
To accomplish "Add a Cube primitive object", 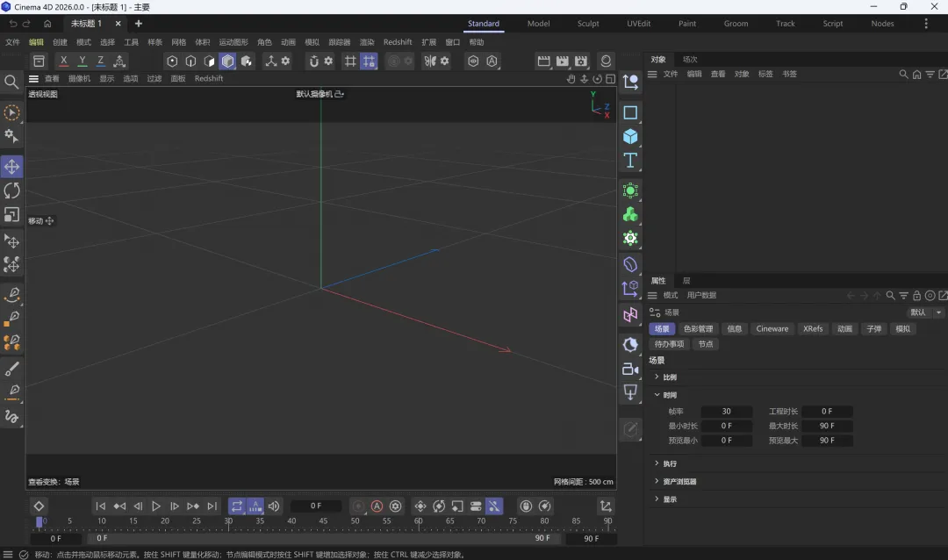I will click(x=630, y=137).
